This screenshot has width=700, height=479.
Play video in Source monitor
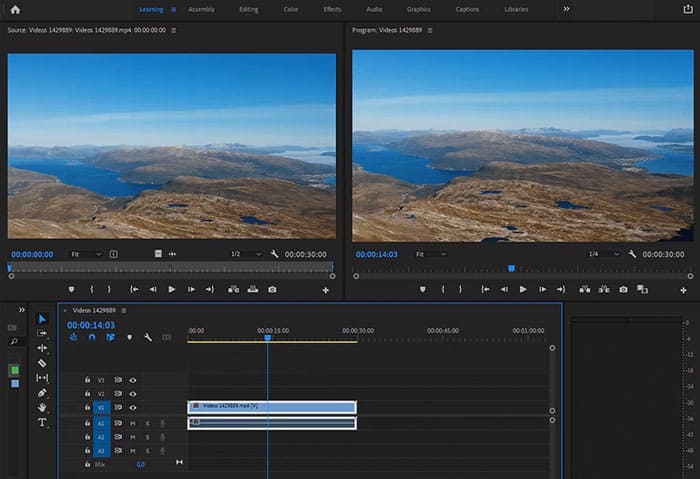[x=171, y=289]
